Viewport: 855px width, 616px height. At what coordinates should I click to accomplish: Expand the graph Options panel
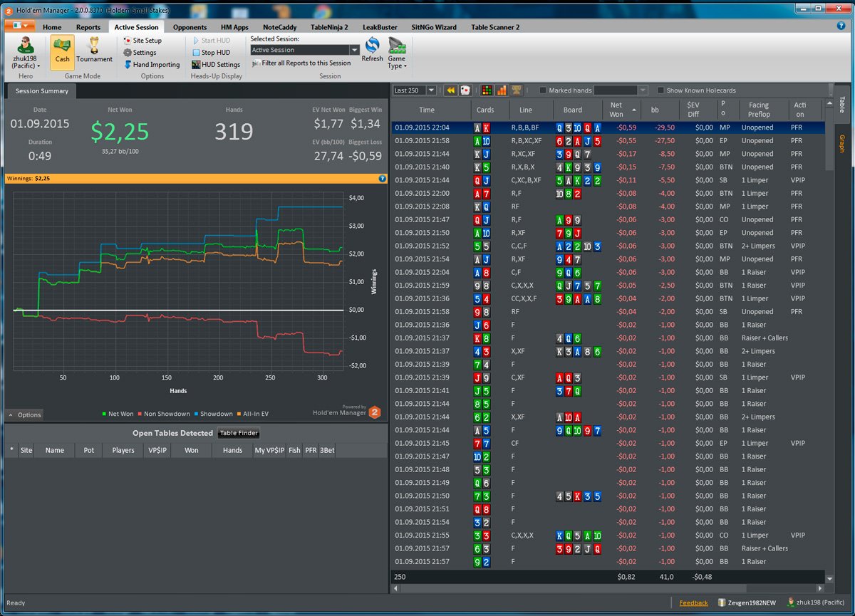(25, 414)
